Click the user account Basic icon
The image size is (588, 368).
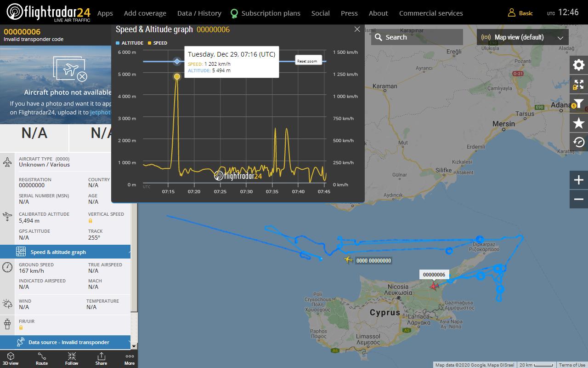511,13
